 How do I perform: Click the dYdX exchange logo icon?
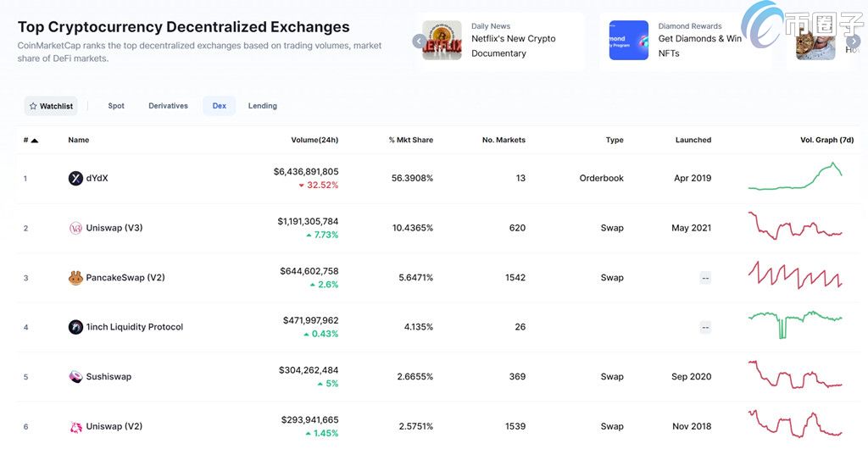75,178
